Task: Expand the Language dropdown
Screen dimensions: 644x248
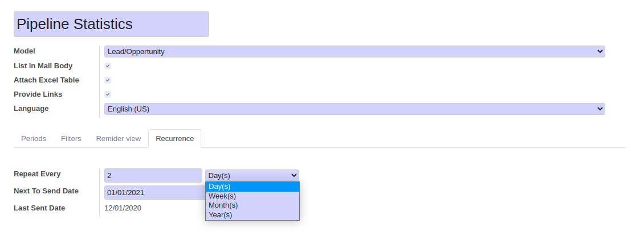Action: [x=354, y=109]
